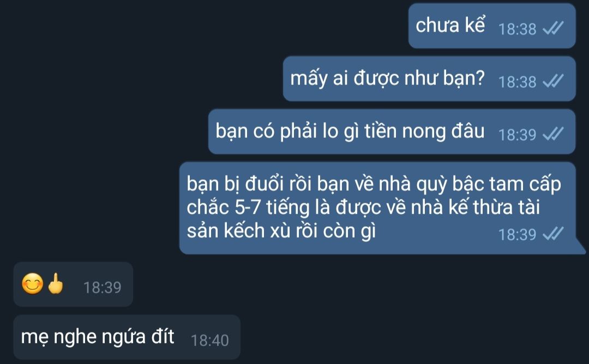Click the smiling blush face emoji
This screenshot has height=364, width=589.
point(32,283)
